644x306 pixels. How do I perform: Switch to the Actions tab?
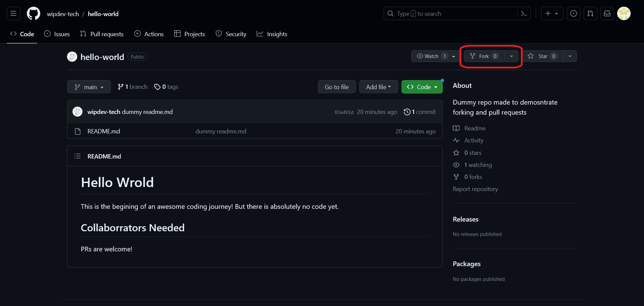pyautogui.click(x=149, y=34)
